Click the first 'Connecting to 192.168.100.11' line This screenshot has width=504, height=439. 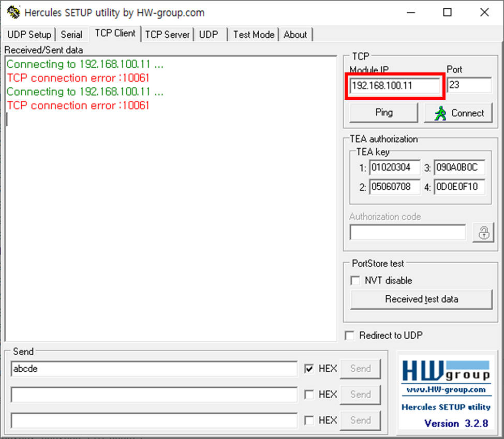[85, 64]
